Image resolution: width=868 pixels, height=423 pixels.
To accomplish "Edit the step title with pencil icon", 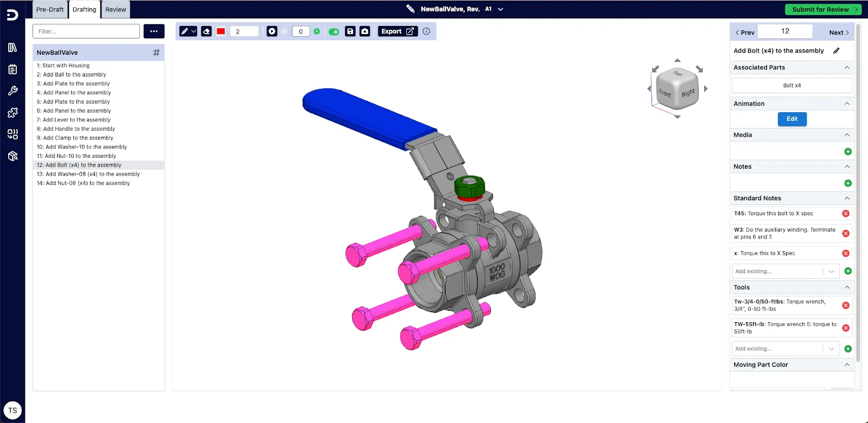I will click(x=837, y=50).
